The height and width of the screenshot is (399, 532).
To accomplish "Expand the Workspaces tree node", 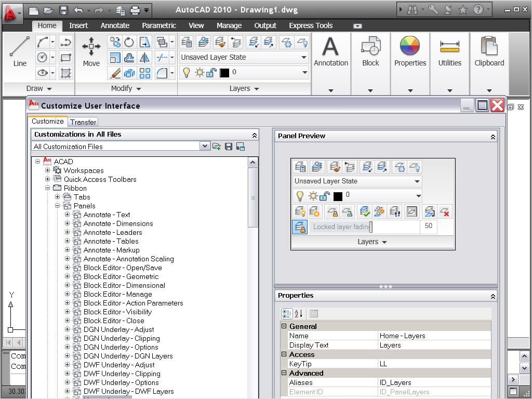I will (x=48, y=170).
